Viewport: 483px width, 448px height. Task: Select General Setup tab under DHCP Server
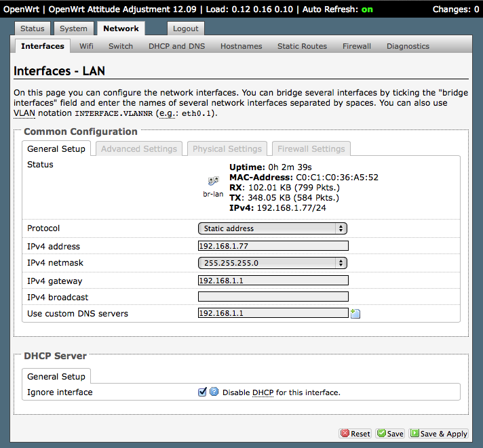56,377
